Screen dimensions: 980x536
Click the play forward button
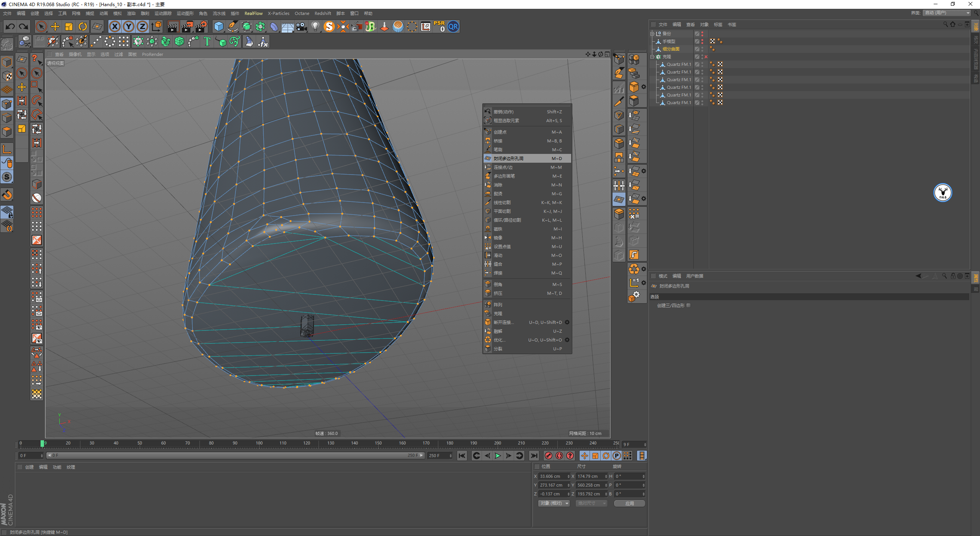pos(498,456)
